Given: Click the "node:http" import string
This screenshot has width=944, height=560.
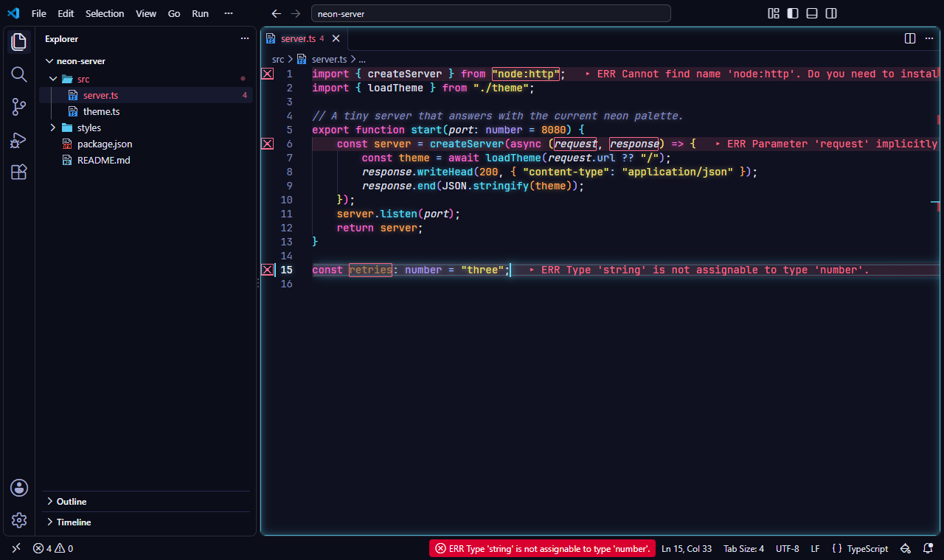Looking at the screenshot, I should pos(526,74).
